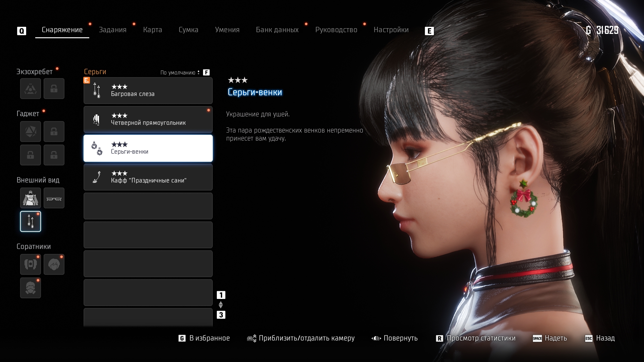The image size is (644, 362).
Task: Click the Украшение для ушей description
Action: coord(258,114)
